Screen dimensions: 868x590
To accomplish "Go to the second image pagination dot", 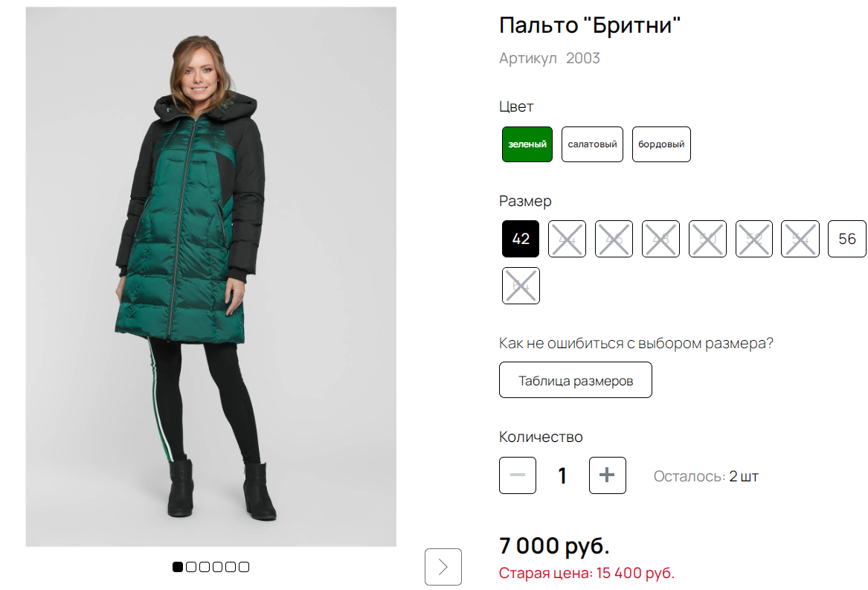I will pyautogui.click(x=191, y=567).
